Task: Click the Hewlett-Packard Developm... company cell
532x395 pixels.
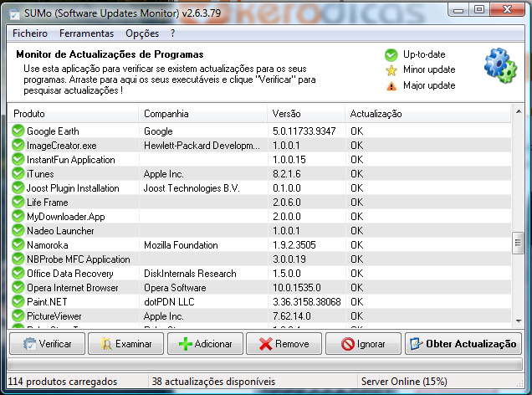Action: tap(202, 146)
